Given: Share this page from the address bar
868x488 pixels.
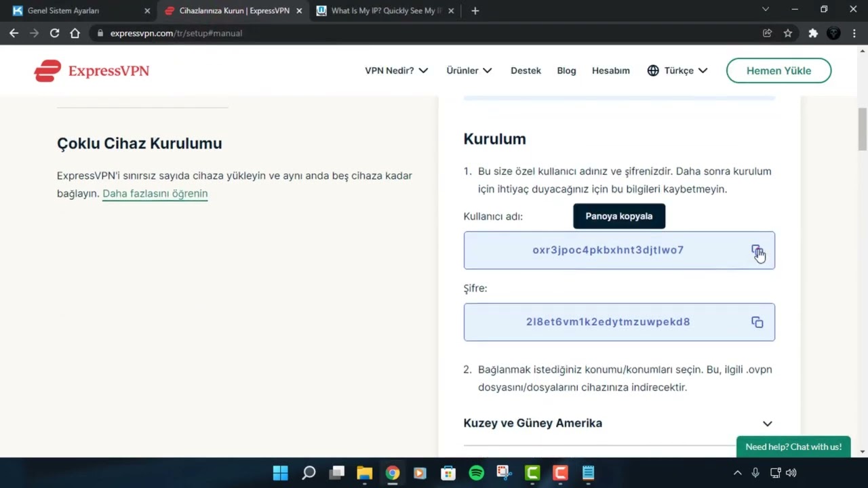Looking at the screenshot, I should tap(768, 33).
